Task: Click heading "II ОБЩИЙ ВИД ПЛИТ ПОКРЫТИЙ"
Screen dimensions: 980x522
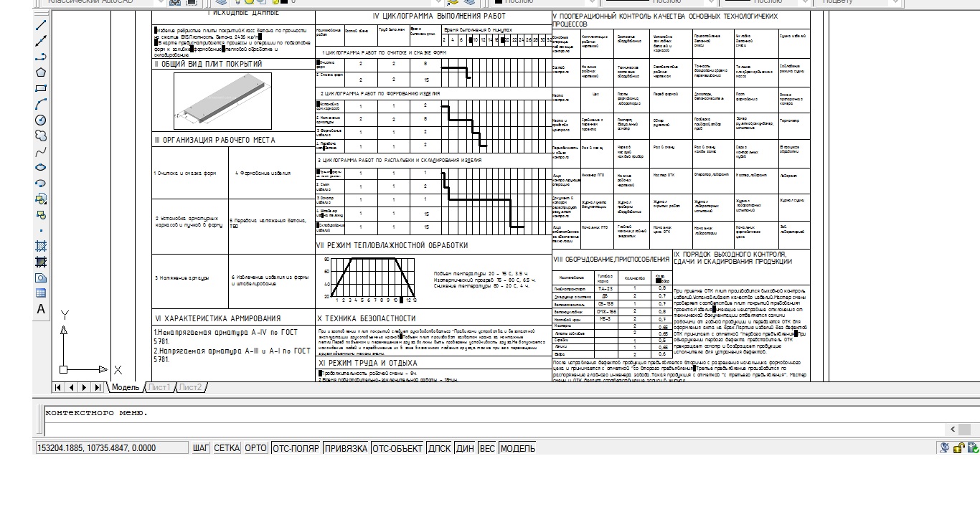Action: [x=209, y=64]
